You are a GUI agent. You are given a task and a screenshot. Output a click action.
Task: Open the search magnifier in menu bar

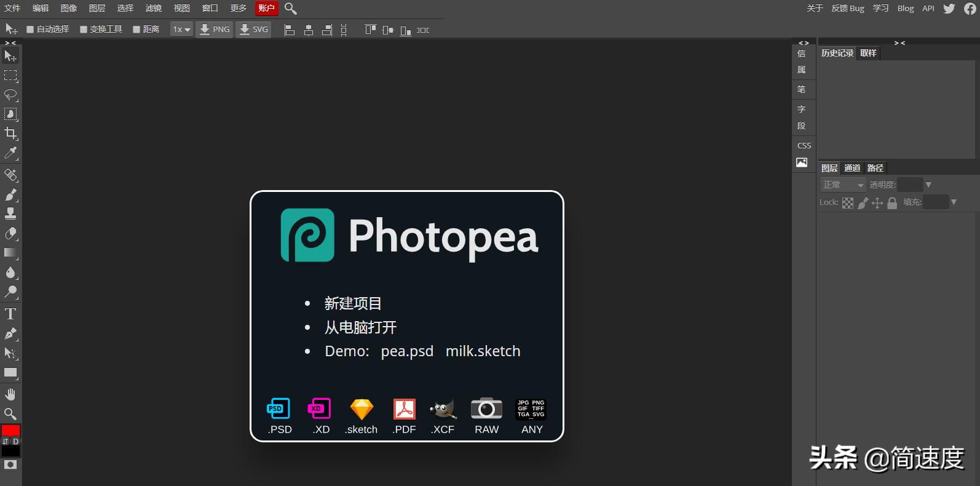coord(291,9)
